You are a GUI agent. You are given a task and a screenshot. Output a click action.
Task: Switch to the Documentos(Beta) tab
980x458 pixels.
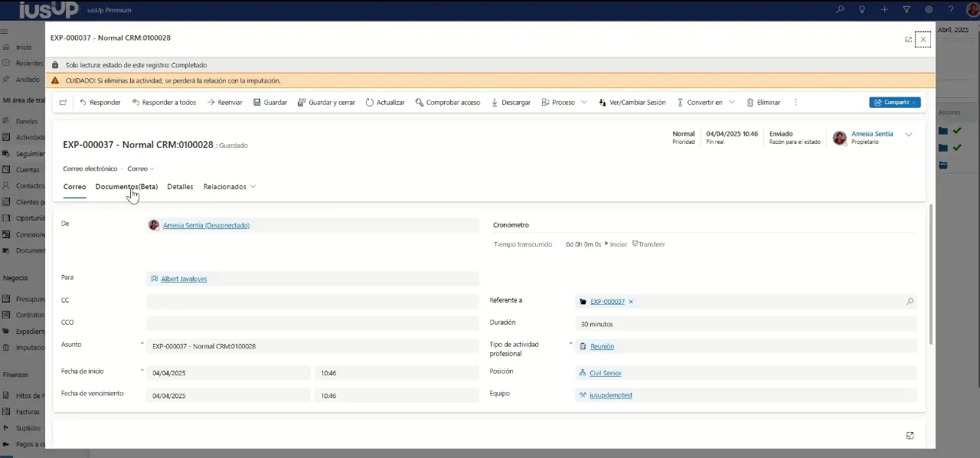click(126, 187)
